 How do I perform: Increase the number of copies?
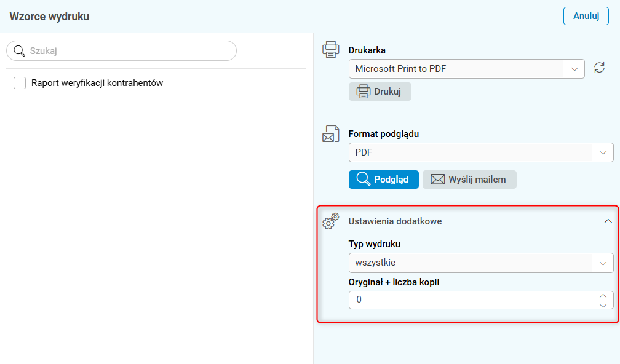[603, 296]
